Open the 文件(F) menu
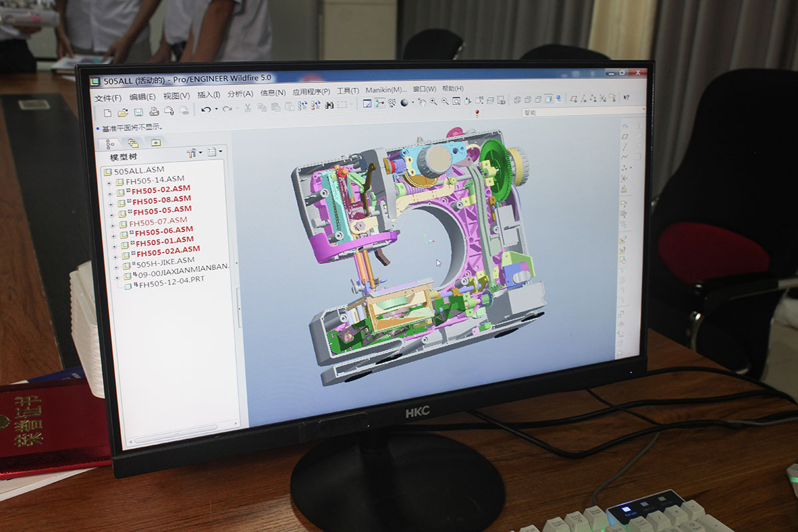Viewport: 798px width, 532px height. point(107,98)
